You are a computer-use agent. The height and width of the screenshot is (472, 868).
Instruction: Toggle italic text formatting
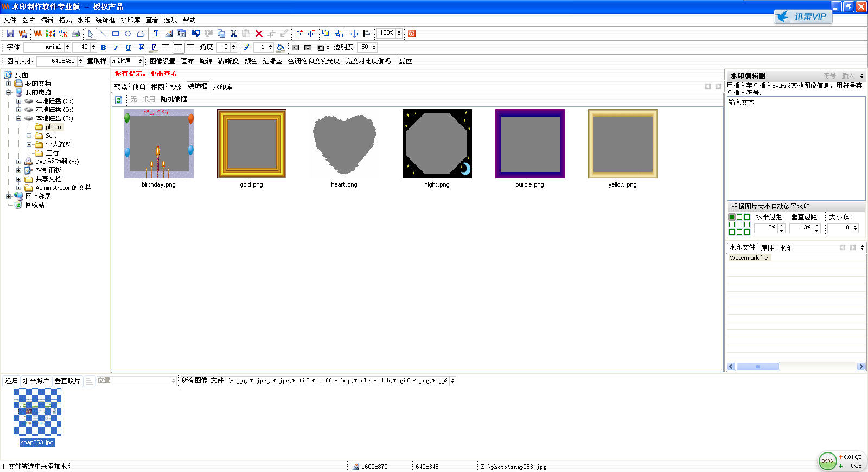tap(116, 47)
